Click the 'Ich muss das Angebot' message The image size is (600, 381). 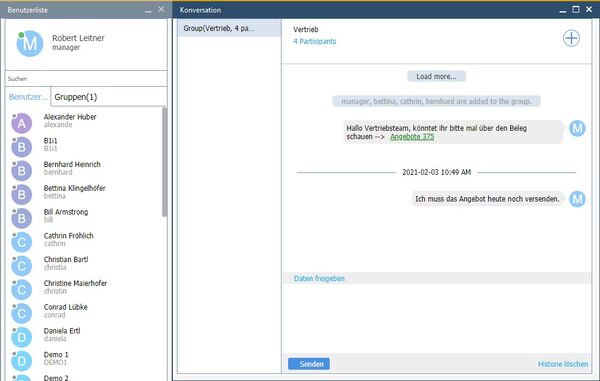coord(487,199)
